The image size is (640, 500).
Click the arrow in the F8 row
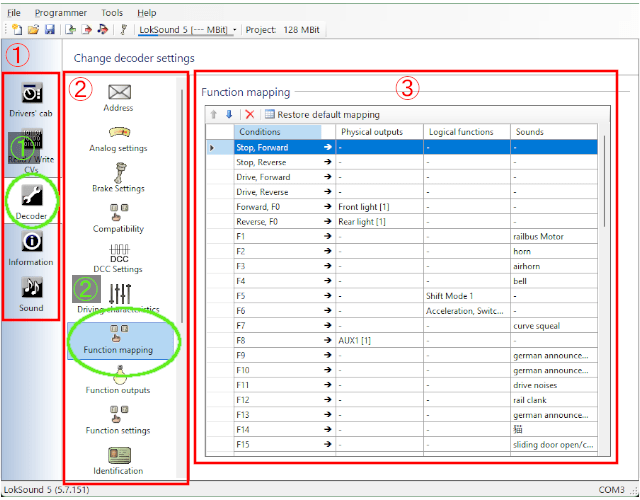click(x=326, y=340)
